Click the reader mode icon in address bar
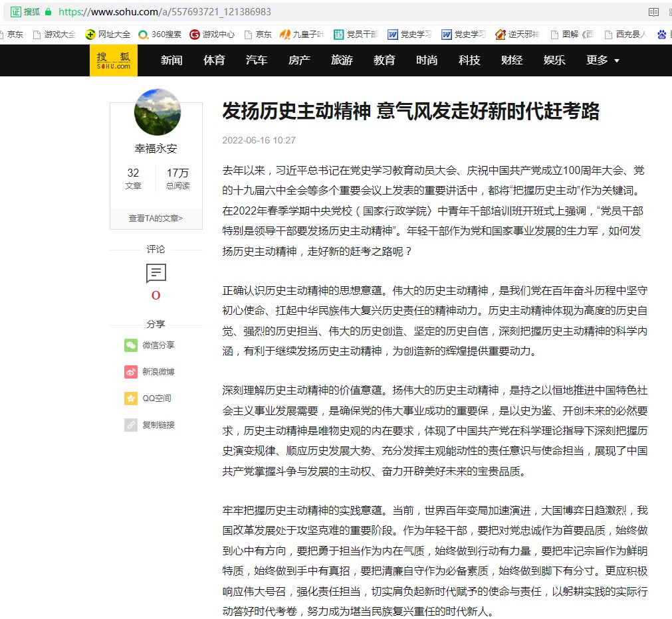Image resolution: width=672 pixels, height=619 pixels. click(x=653, y=12)
